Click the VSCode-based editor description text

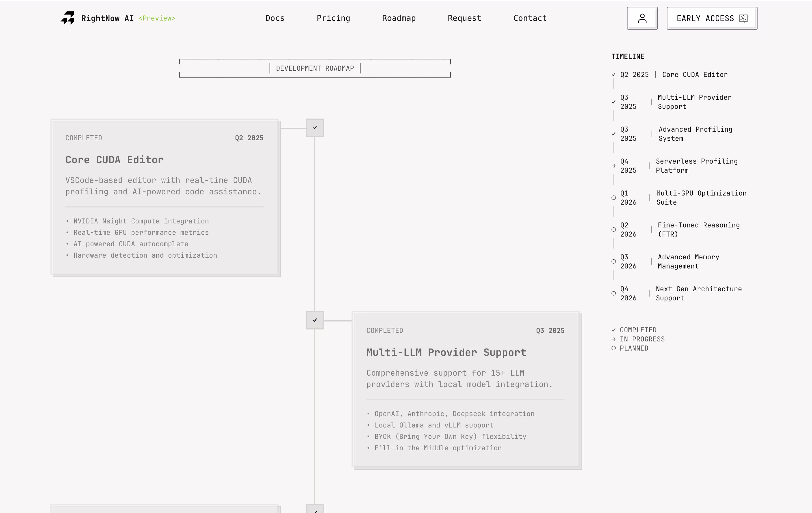click(163, 186)
